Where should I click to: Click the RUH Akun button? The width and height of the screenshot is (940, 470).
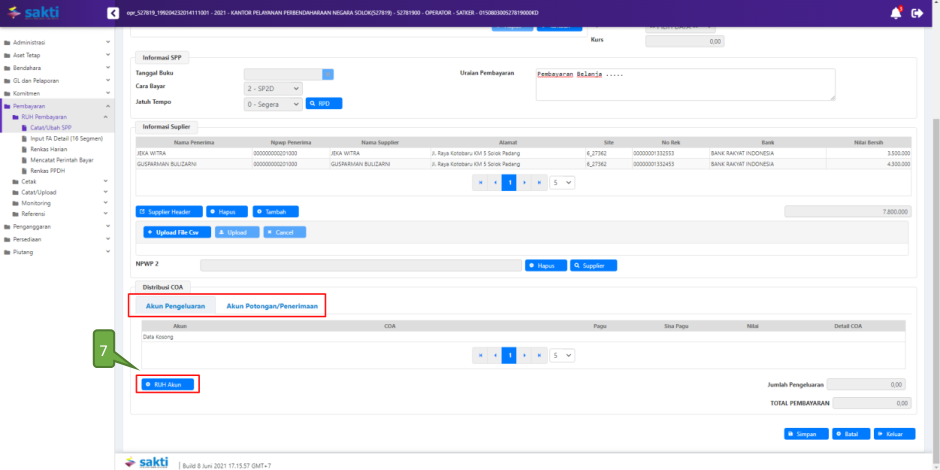(x=166, y=384)
